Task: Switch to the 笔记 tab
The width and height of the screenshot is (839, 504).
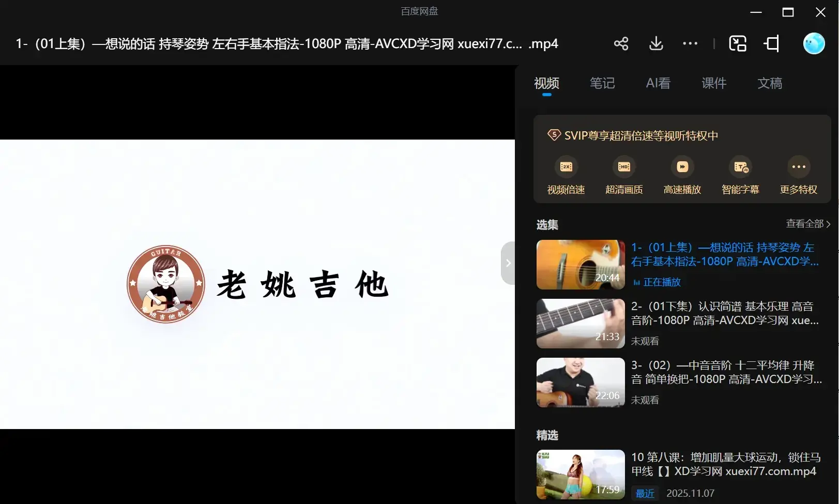Action: [602, 83]
